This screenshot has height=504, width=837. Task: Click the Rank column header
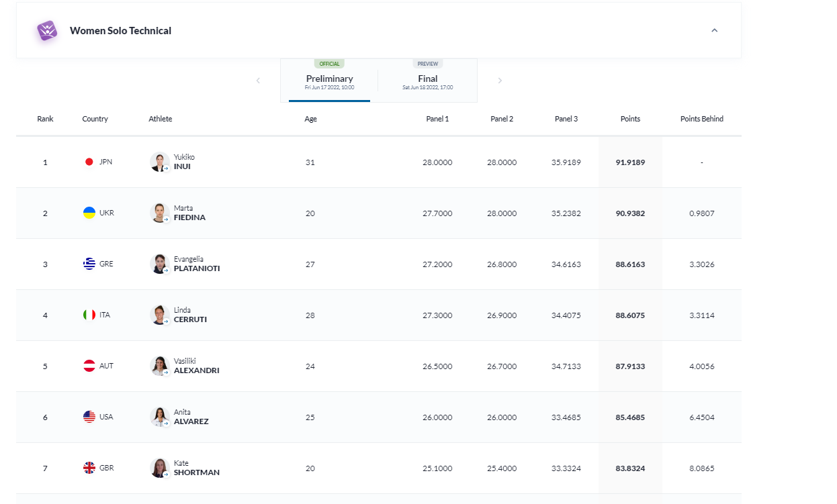[x=45, y=119]
